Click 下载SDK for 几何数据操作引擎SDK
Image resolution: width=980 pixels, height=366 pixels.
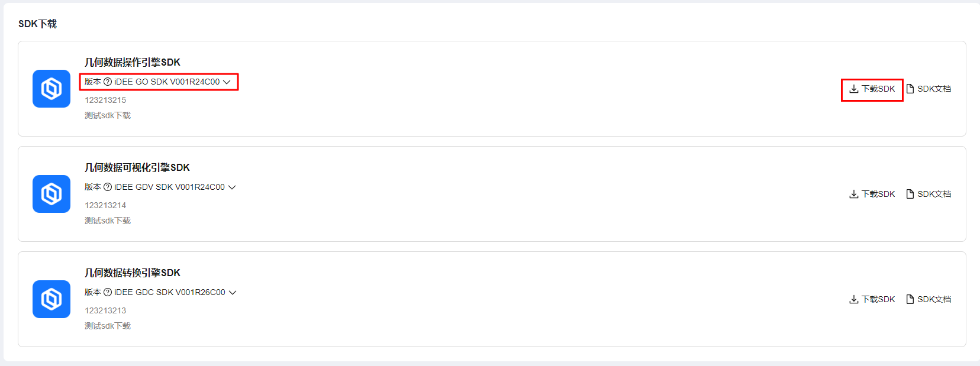[x=872, y=89]
